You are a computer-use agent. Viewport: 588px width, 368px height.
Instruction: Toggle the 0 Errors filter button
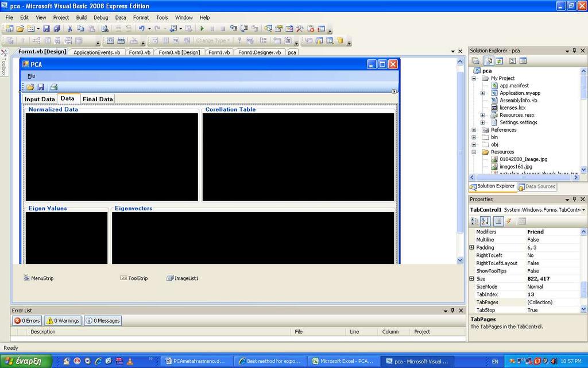pos(27,321)
